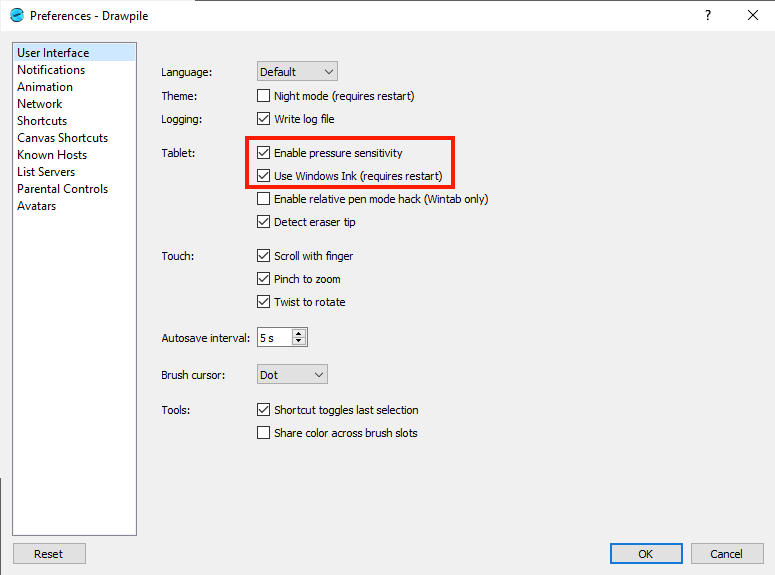Confirm preferences with OK button
The width and height of the screenshot is (775, 575).
[646, 554]
